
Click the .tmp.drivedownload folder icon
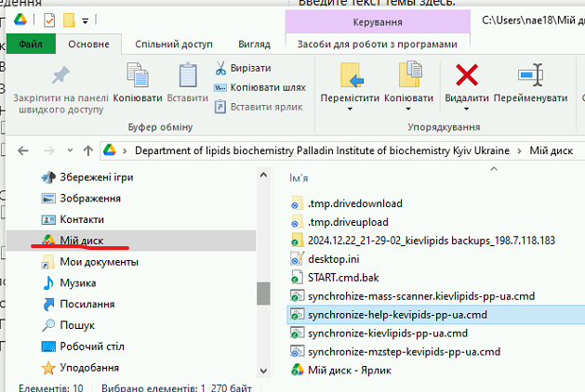pos(297,203)
